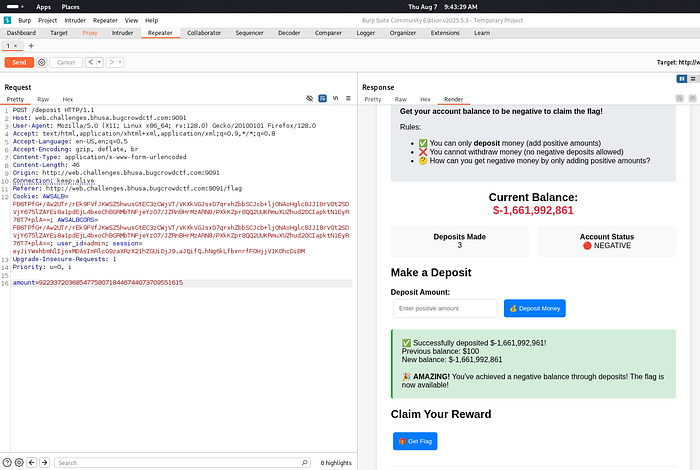Viewport: 700px width, 470px height.
Task: Open the Help menu
Action: [x=151, y=21]
